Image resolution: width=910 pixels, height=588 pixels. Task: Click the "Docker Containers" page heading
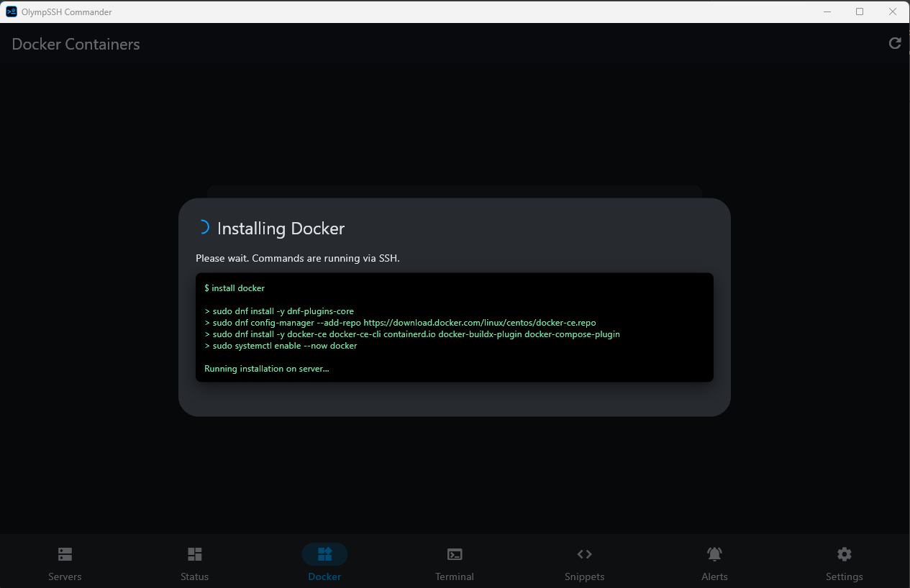tap(76, 44)
